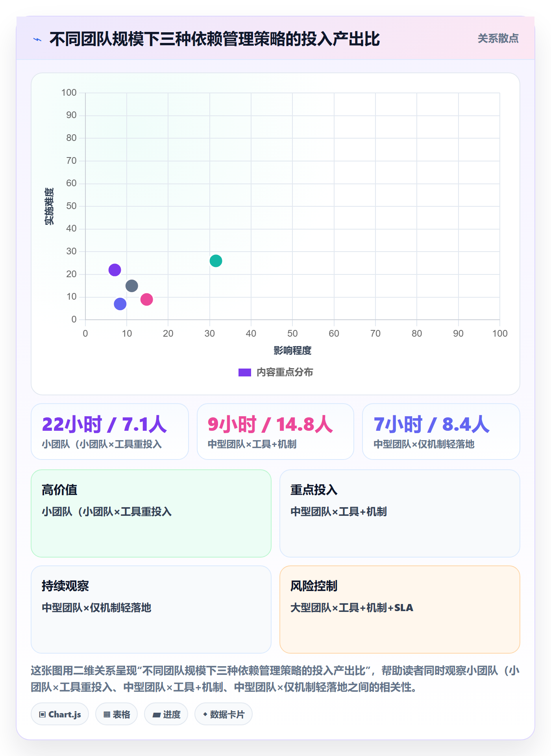Screen dimensions: 551x756
Task: Click the icon inside the Chart.js chip
Action: point(43,715)
